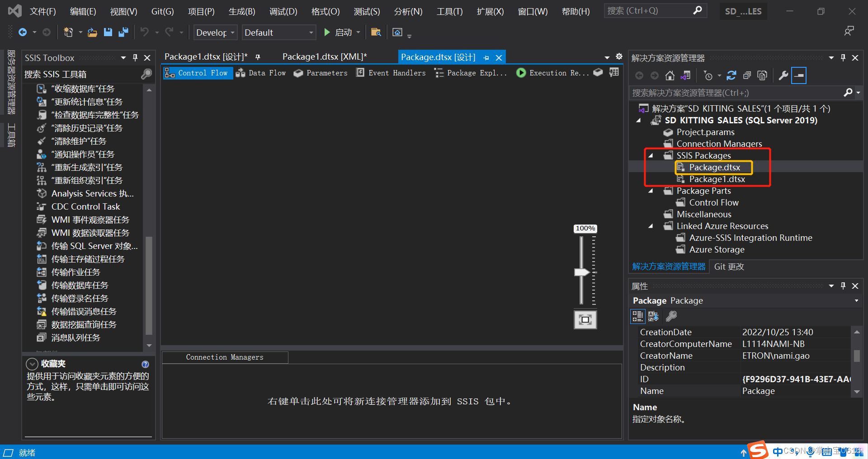The height and width of the screenshot is (459, 868).
Task: Toggle the preview selected items button
Action: (x=799, y=75)
